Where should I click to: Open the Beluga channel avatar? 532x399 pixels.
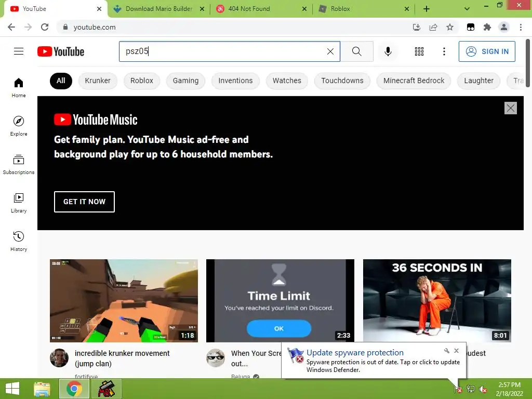coord(216,358)
